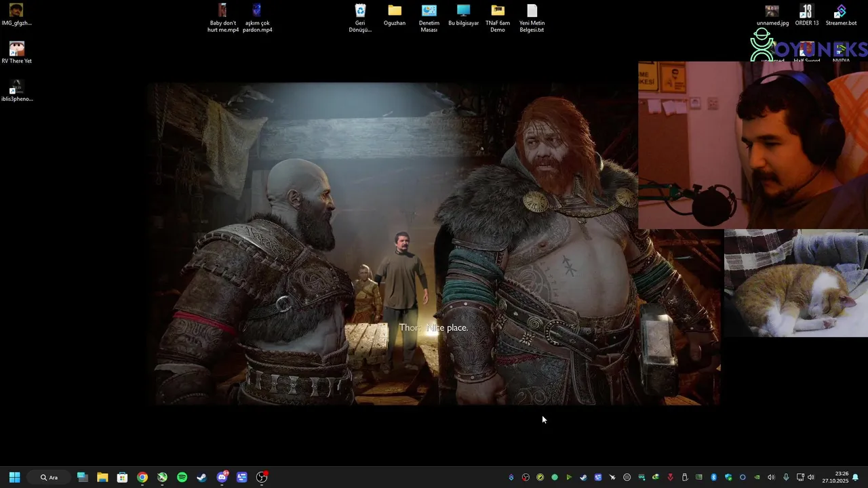868x488 pixels.
Task: Select the IMG_gfgzh desktop image file
Action: (16, 15)
